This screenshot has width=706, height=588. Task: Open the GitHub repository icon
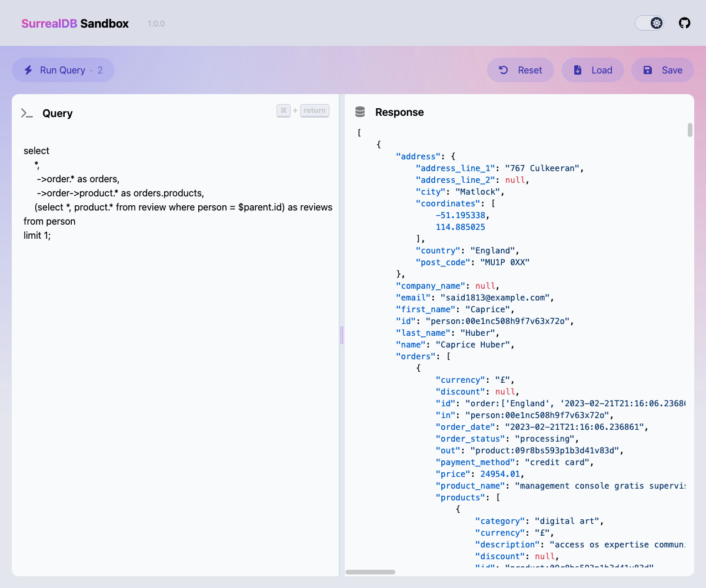(x=684, y=23)
